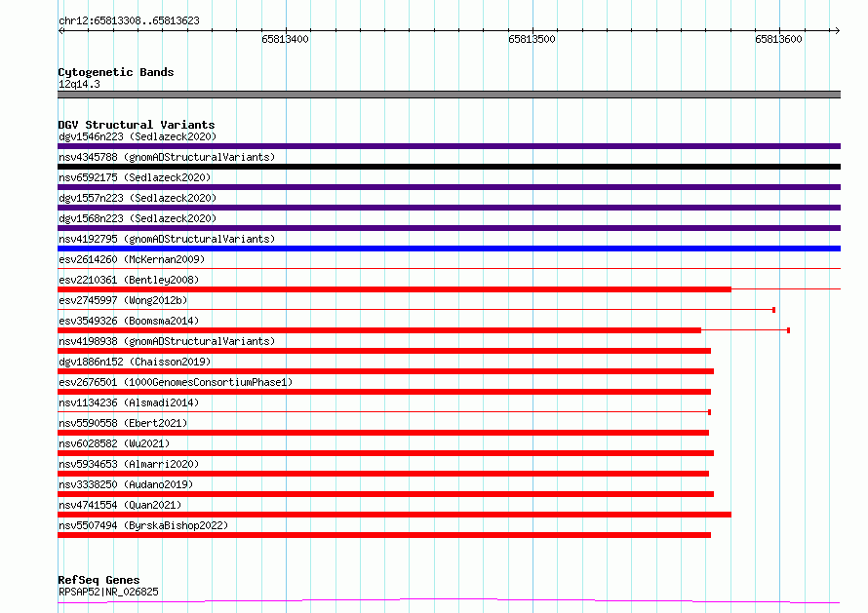Viewport: 868px width, 613px height.
Task: Click the black bar for nsv4345788
Action: tap(449, 167)
